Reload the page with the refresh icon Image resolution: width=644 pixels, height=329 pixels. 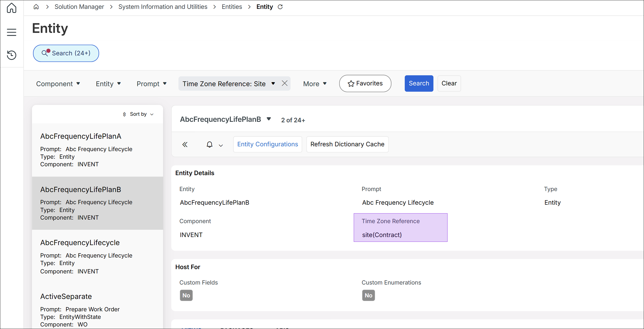coord(280,7)
